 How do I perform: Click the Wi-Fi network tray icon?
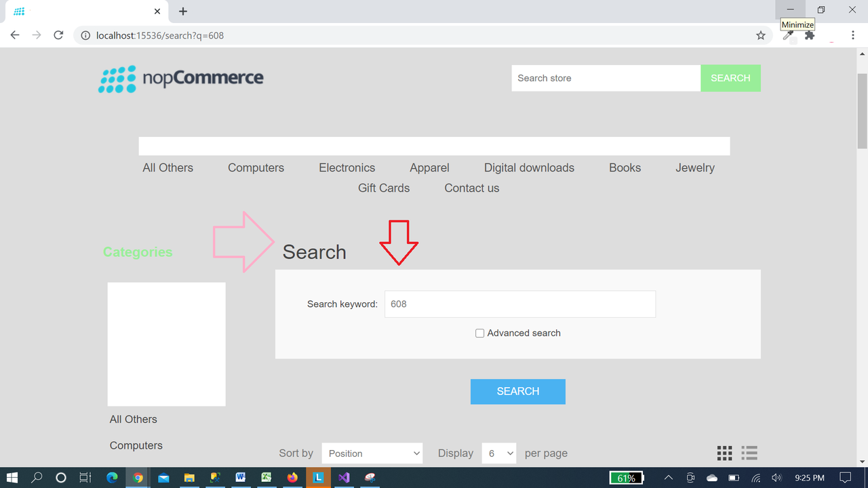tap(755, 478)
